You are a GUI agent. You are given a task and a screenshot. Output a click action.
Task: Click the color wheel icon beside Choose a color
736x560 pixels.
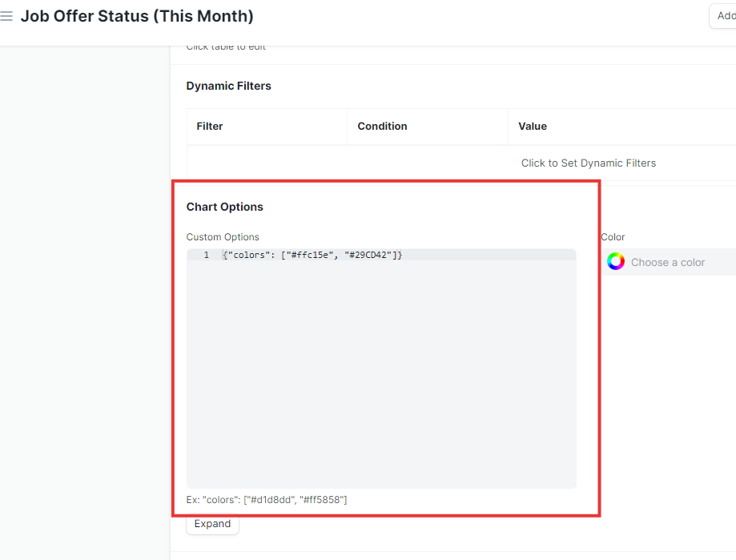(x=615, y=261)
